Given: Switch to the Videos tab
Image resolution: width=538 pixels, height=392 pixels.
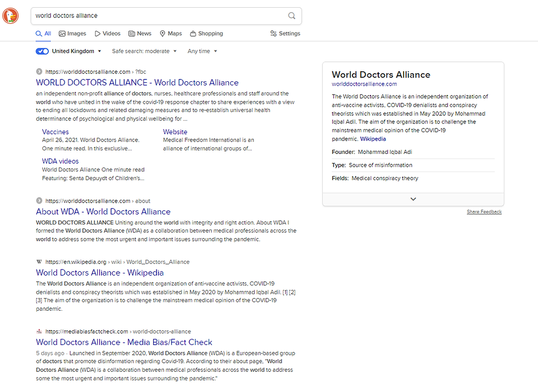Looking at the screenshot, I should click(x=108, y=33).
